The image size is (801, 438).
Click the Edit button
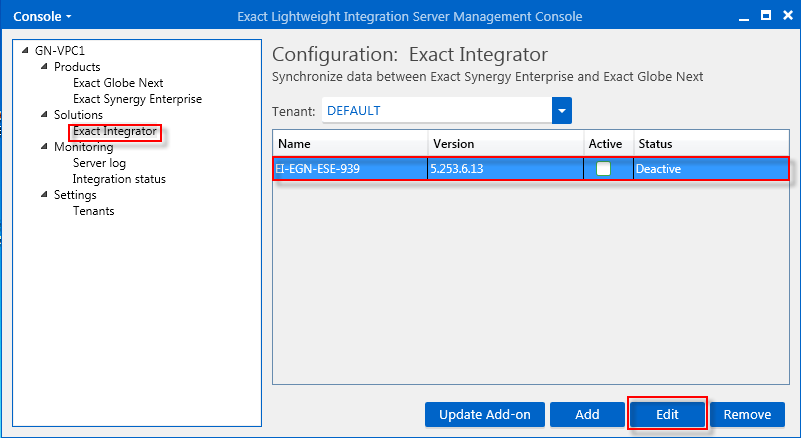pos(667,414)
